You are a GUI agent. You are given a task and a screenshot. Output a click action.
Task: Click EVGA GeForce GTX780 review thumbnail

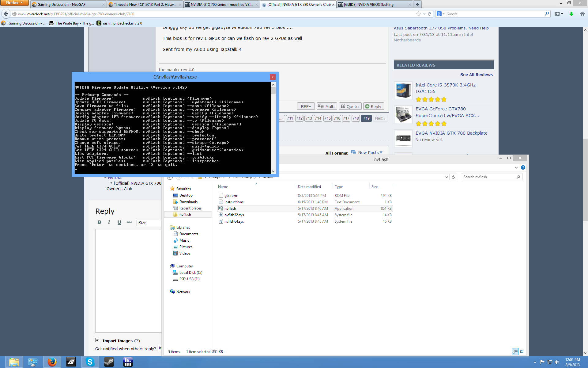point(403,115)
